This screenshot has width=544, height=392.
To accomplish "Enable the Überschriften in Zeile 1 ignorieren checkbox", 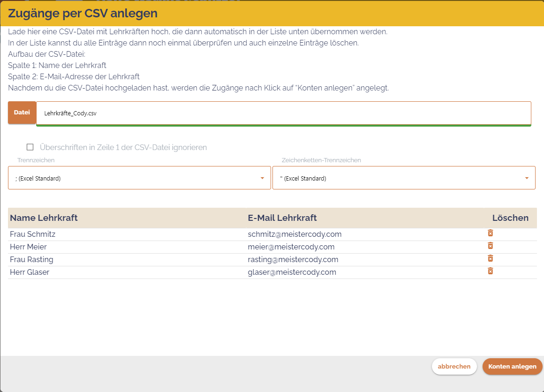I will point(30,147).
